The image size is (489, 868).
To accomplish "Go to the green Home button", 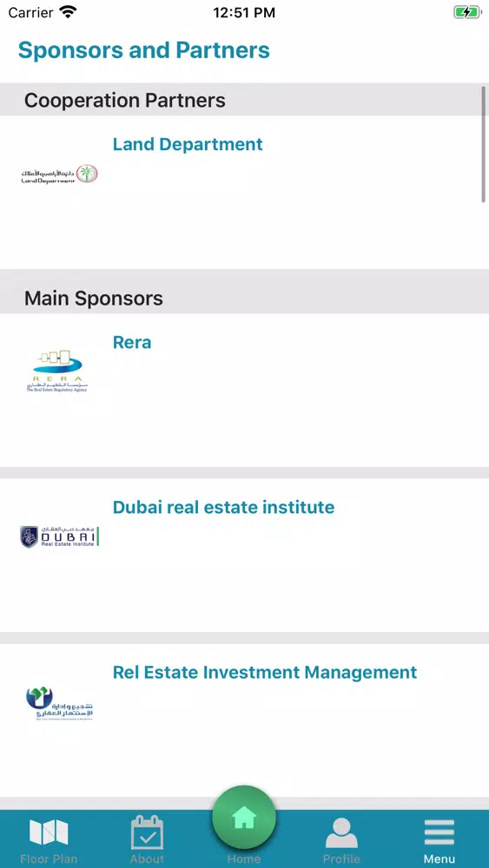I will pyautogui.click(x=244, y=818).
